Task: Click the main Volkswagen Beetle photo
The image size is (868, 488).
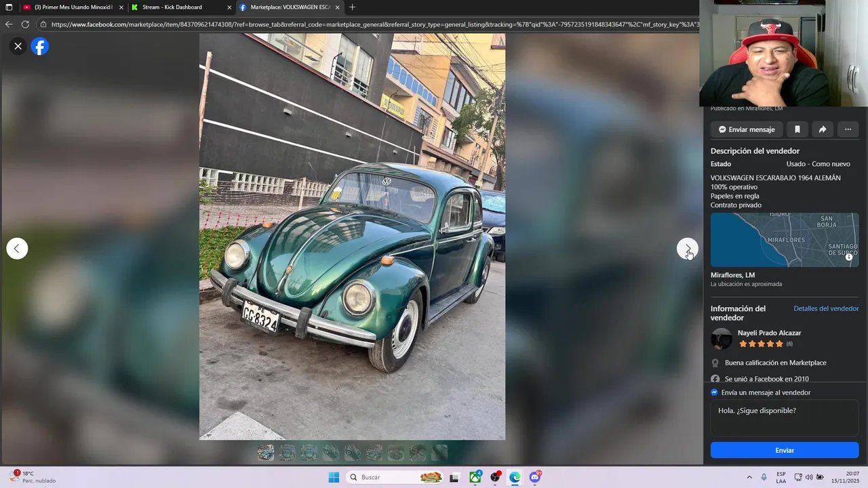Action: click(x=352, y=237)
